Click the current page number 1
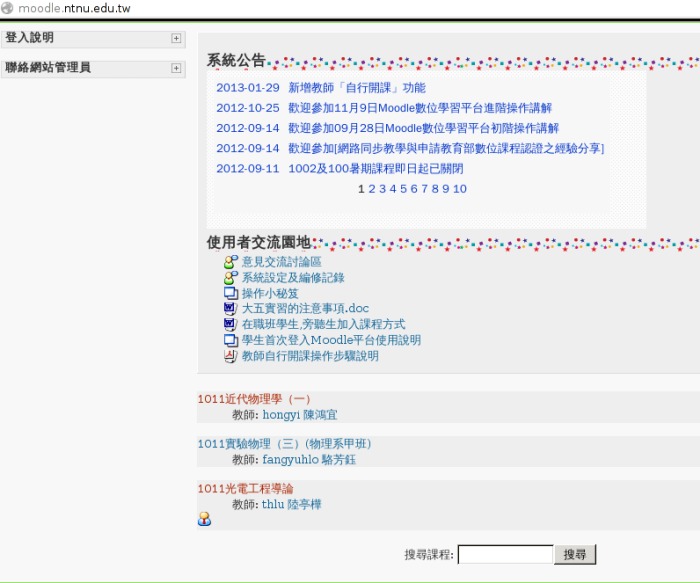700x583 pixels. [361, 189]
